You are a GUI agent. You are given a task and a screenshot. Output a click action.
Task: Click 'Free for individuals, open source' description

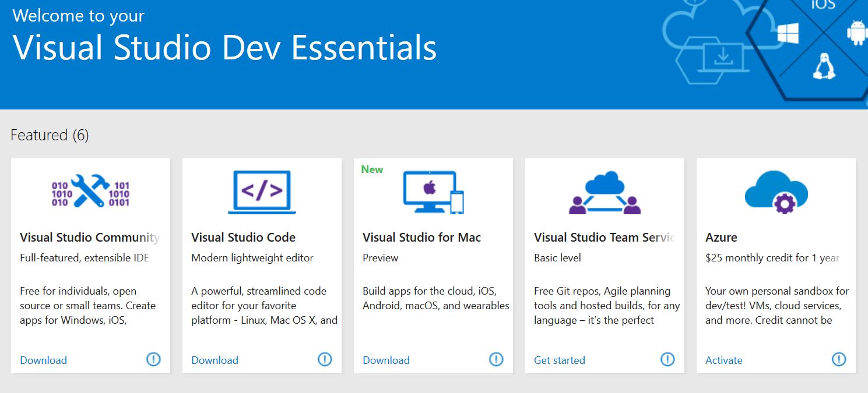(88, 306)
